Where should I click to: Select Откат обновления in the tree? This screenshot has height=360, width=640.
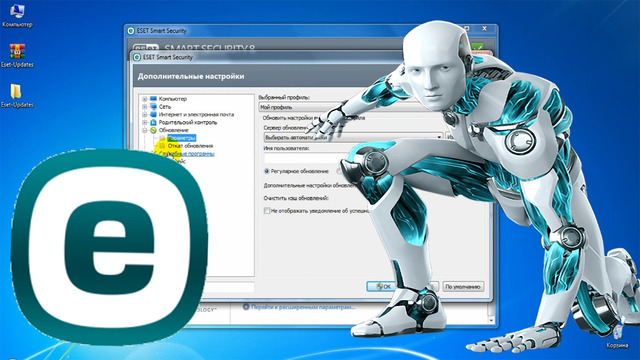(x=190, y=146)
